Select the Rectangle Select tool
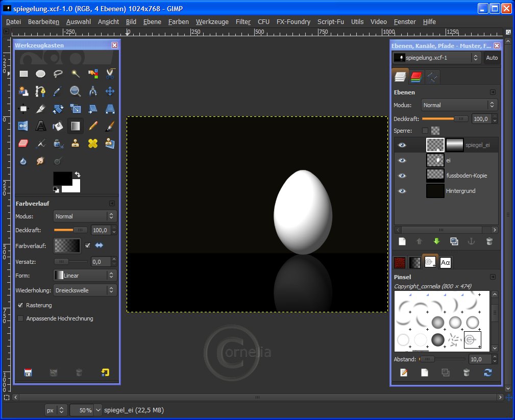The image size is (515, 420). [x=23, y=73]
